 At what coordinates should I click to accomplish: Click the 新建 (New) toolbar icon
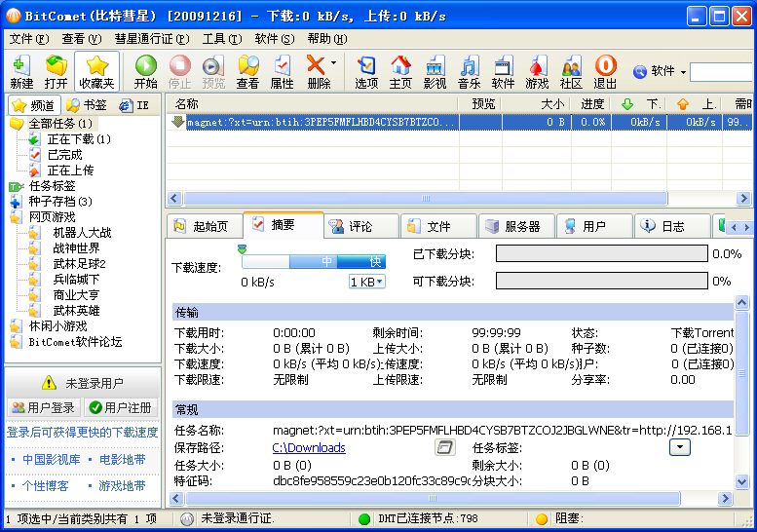pos(21,71)
